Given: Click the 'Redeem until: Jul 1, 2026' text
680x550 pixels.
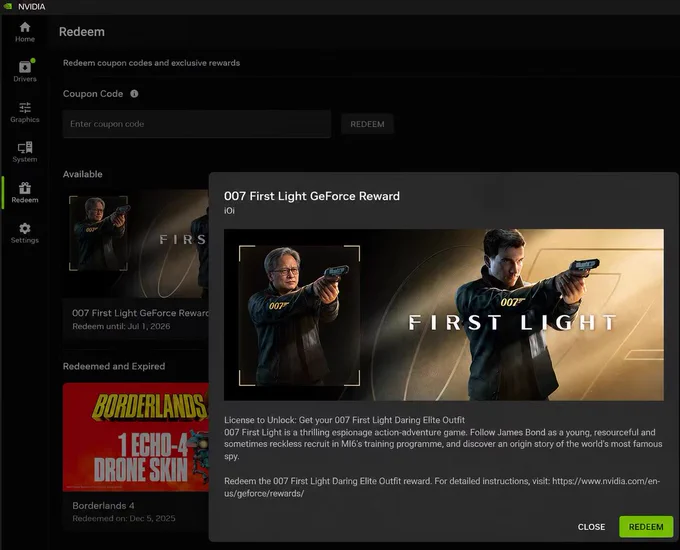Looking at the screenshot, I should pyautogui.click(x=121, y=326).
